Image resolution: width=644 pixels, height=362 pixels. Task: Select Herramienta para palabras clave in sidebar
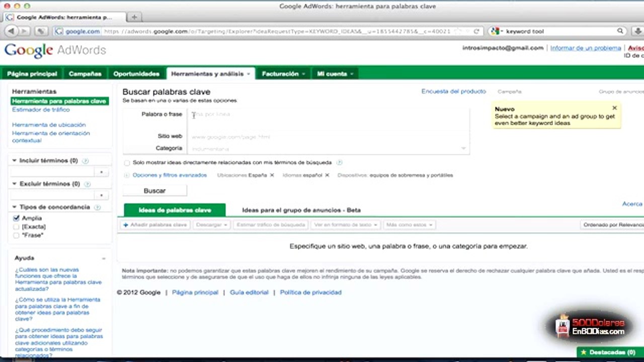[x=59, y=101]
